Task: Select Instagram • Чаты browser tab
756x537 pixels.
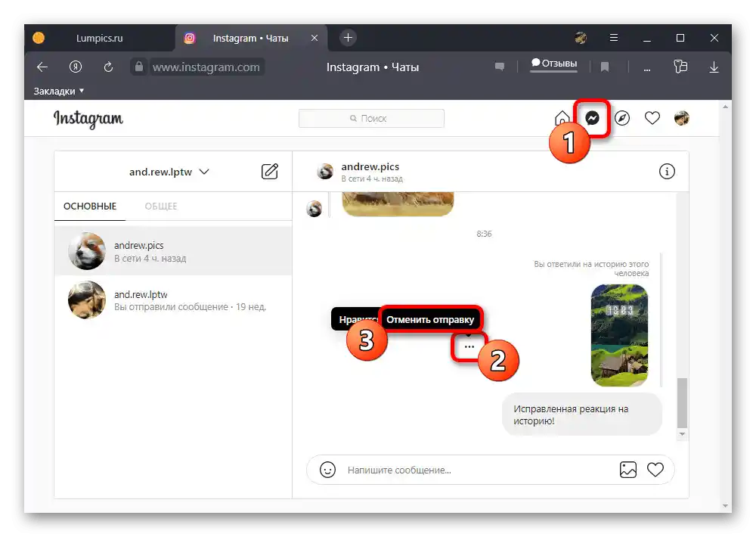Action: [x=251, y=38]
